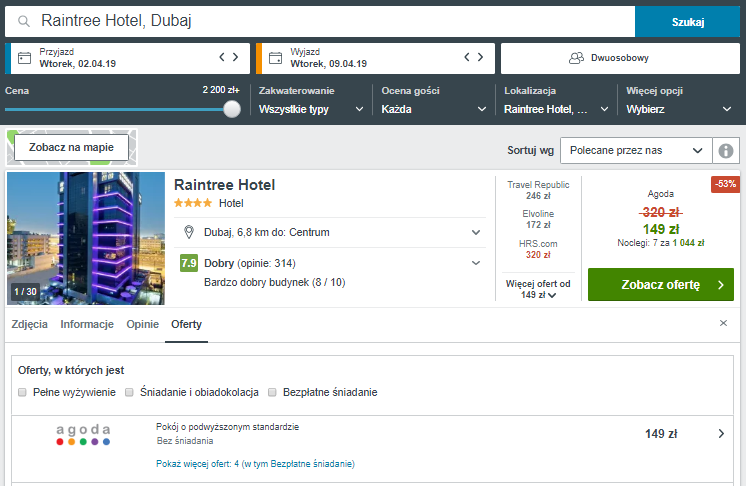The image size is (746, 486).
Task: Click the check-out calendar icon
Action: pos(275,58)
